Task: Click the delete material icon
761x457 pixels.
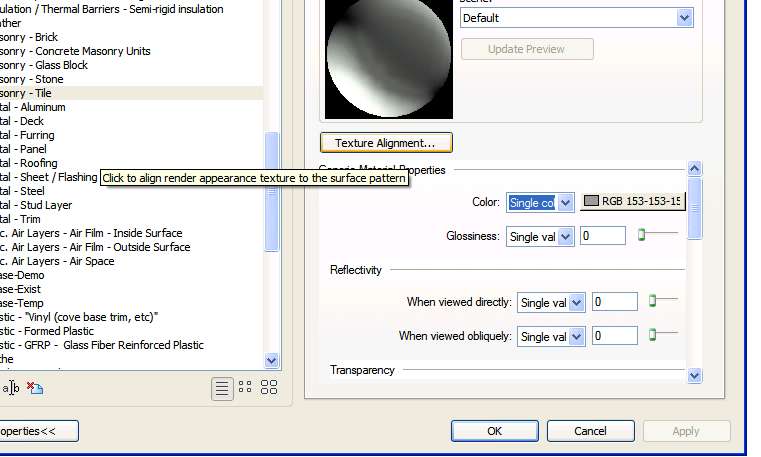Action: point(35,388)
